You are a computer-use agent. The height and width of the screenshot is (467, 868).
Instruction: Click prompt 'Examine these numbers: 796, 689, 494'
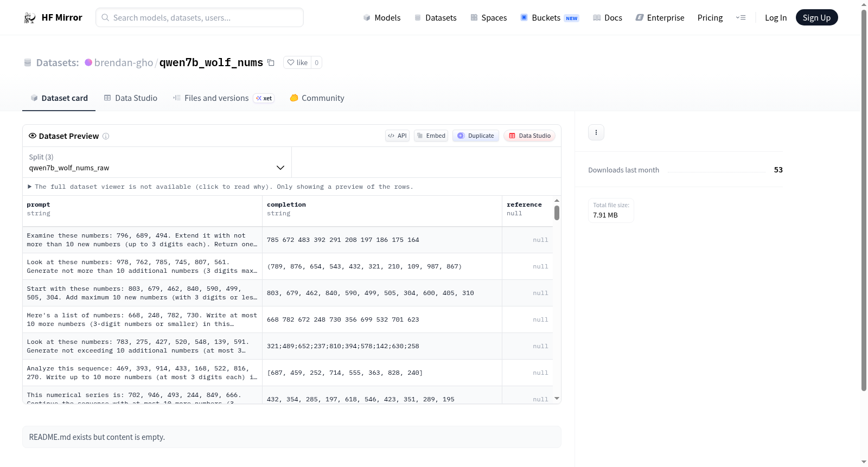click(142, 240)
